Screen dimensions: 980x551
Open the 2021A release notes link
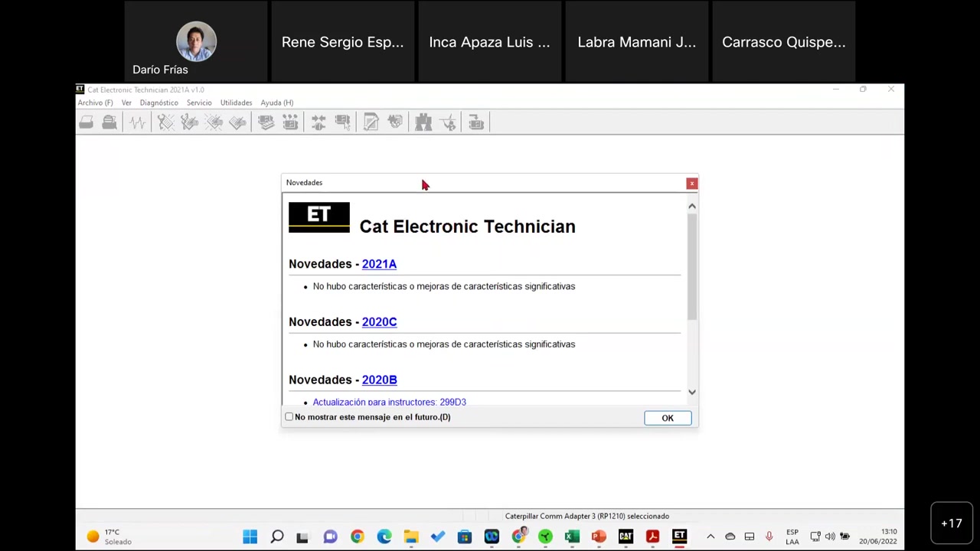click(x=379, y=264)
